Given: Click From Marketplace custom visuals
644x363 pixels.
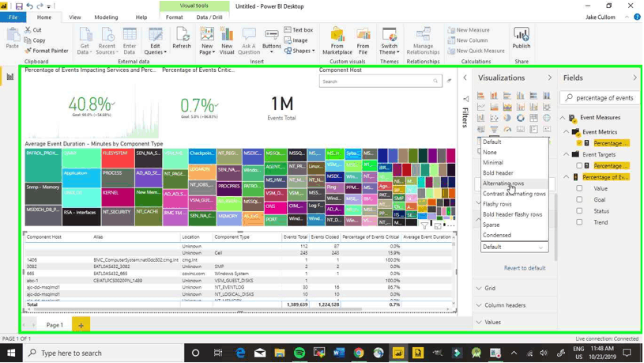Looking at the screenshot, I should point(337,40).
